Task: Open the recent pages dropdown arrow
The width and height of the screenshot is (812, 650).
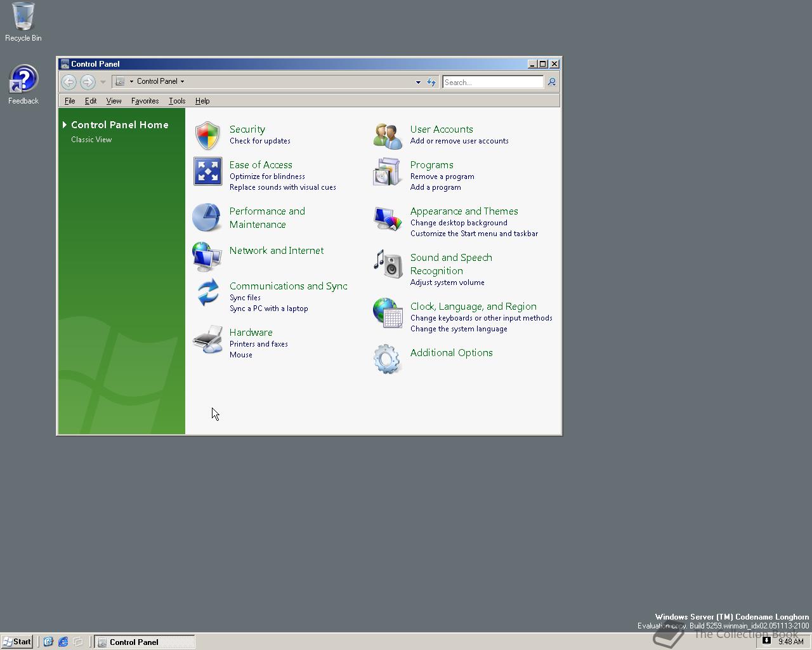Action: point(103,82)
